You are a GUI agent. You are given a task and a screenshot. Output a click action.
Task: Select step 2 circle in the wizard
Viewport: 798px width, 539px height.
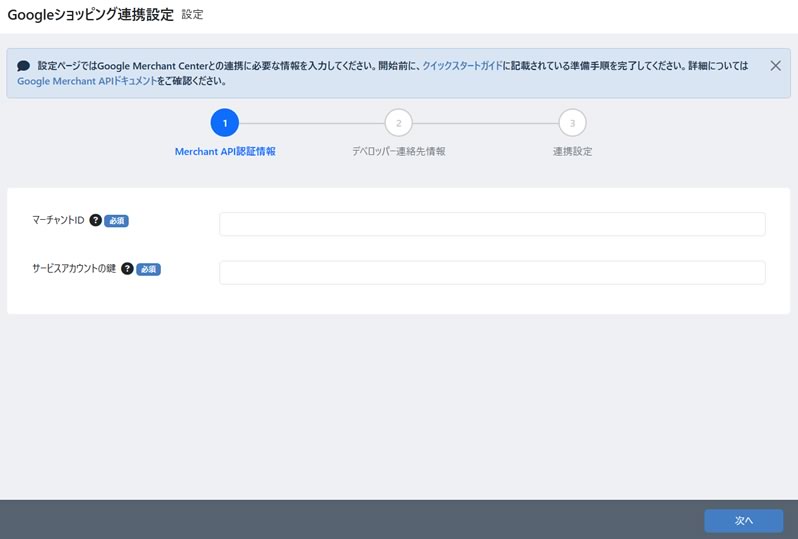pyautogui.click(x=398, y=123)
